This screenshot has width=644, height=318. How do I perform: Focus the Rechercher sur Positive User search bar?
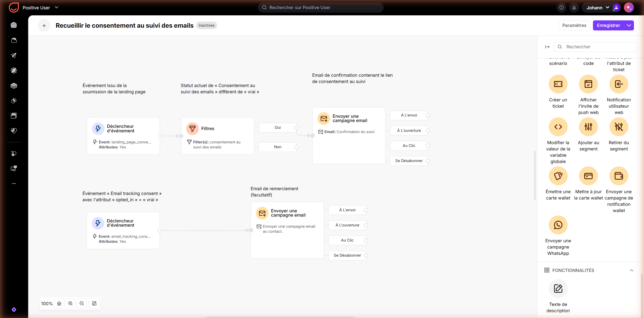[321, 8]
